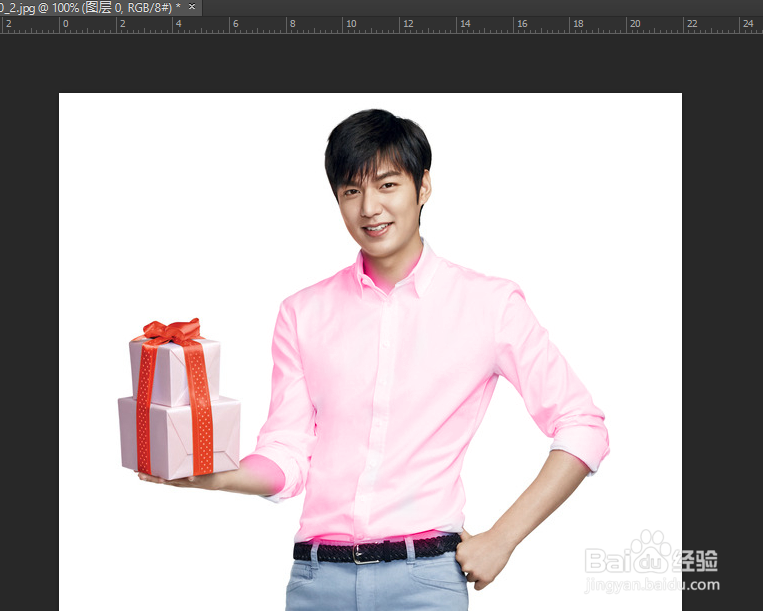The image size is (763, 611).
Task: Click the horizontal ruler at the top
Action: click(x=382, y=25)
